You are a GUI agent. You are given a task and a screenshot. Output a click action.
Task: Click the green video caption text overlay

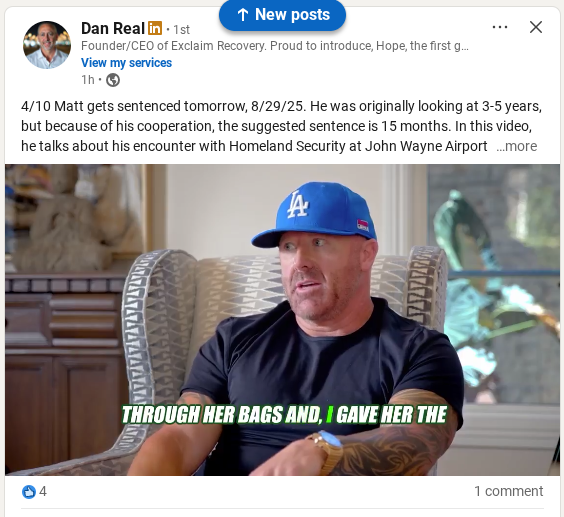284,414
